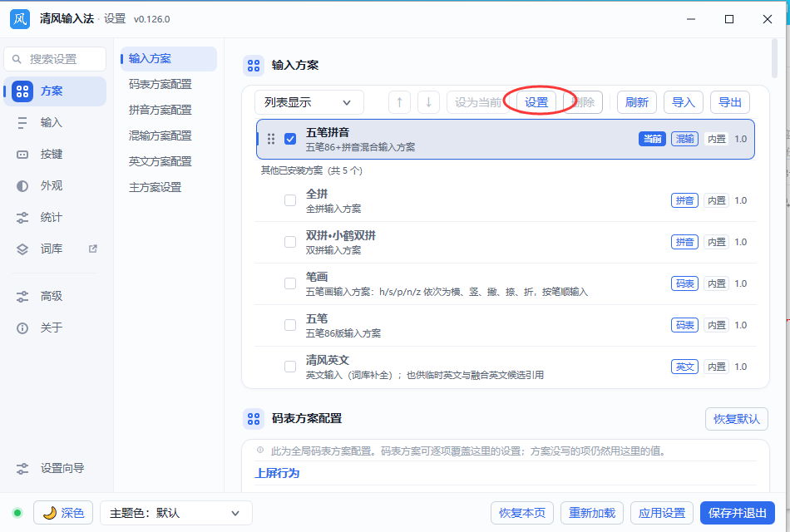
Task: Click 恢复默认 for 码表方案配置
Action: pos(737,419)
